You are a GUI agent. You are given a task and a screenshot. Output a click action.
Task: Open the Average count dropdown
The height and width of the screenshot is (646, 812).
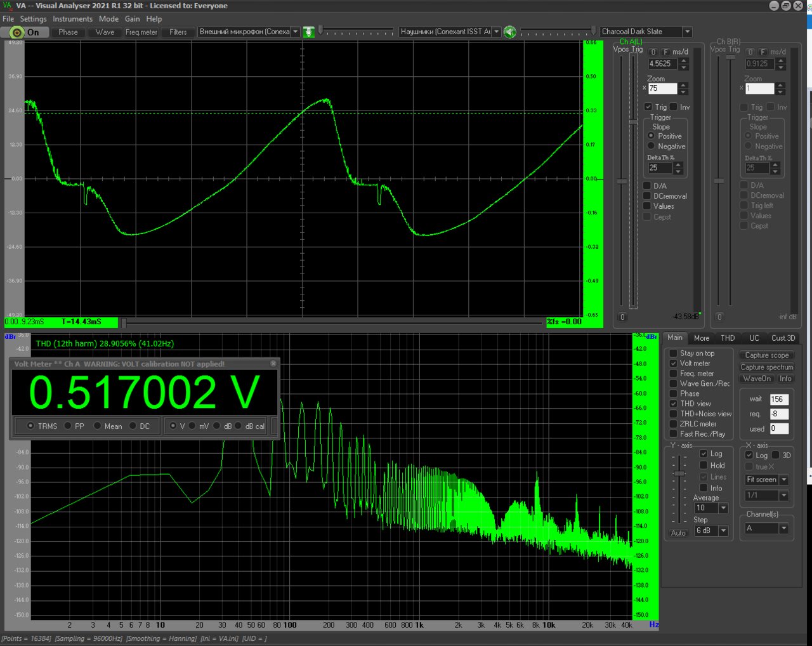723,508
